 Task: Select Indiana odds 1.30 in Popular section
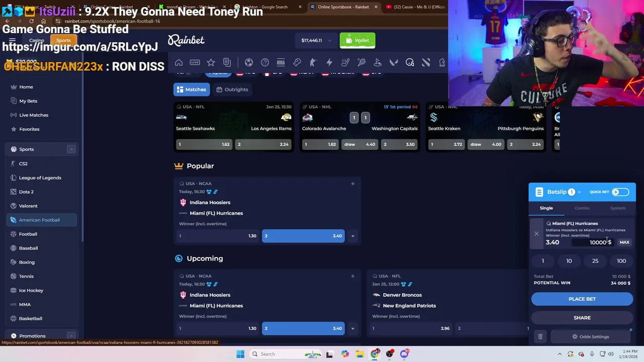[x=218, y=236]
